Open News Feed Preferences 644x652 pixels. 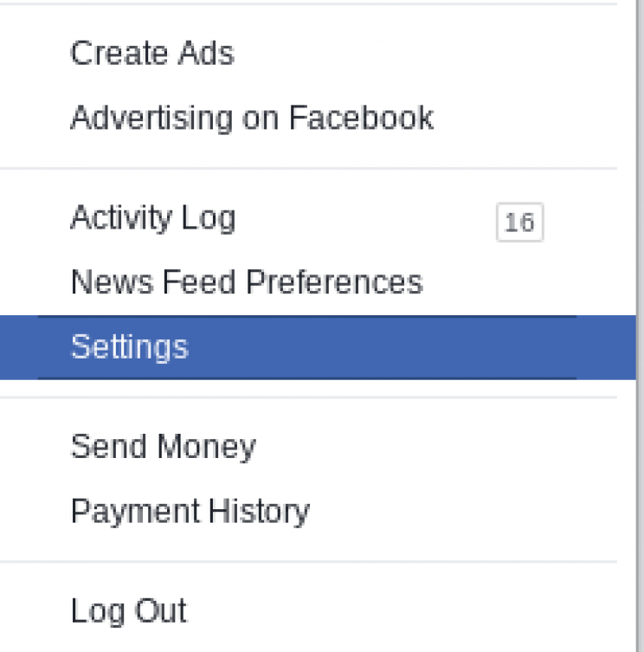tap(247, 282)
